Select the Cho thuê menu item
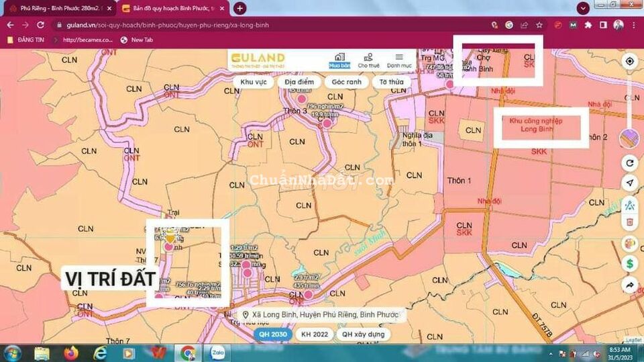The width and height of the screenshot is (644, 362). pos(368,60)
